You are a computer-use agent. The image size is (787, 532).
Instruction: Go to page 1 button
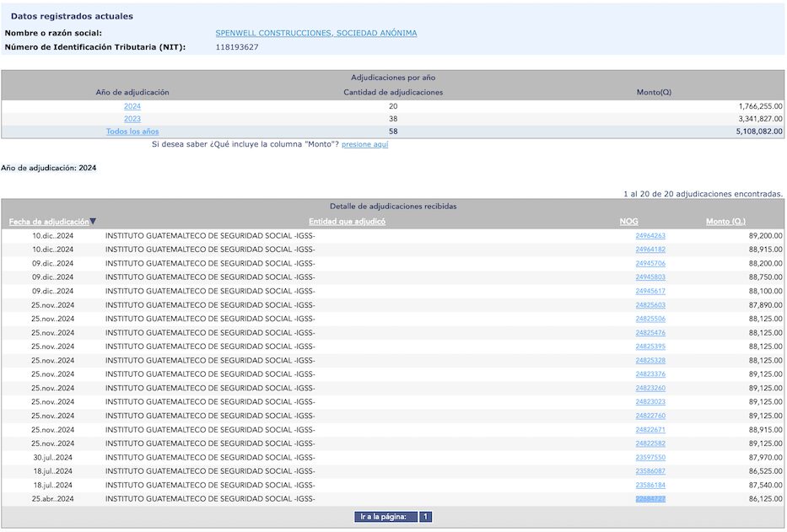point(425,517)
